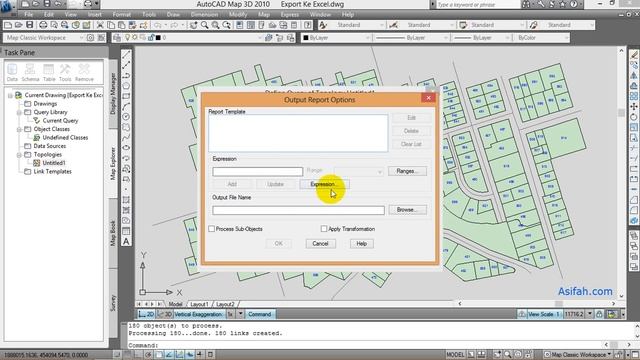Select the Untitled1 topology item

coord(53,163)
